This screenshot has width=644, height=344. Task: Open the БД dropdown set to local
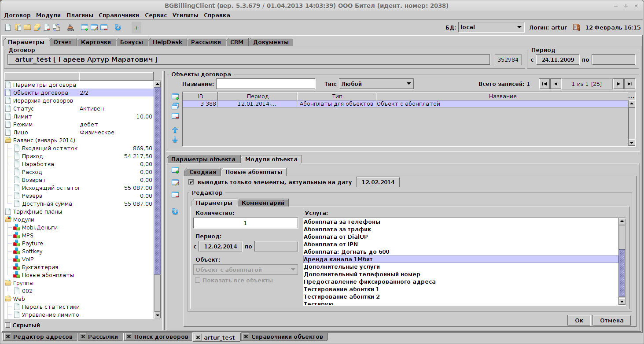519,26
